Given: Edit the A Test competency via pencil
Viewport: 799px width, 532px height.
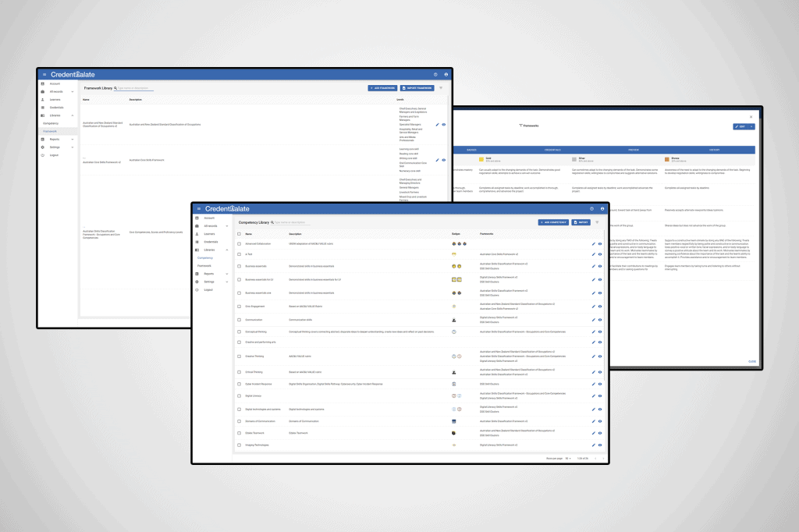Looking at the screenshot, I should (x=593, y=254).
